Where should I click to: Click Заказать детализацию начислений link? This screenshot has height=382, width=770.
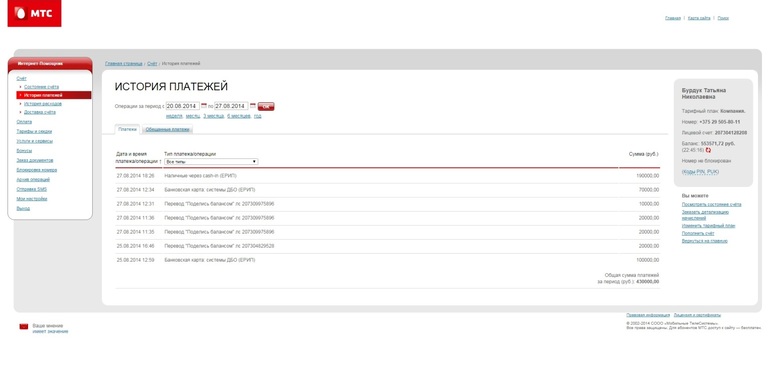[705, 215]
